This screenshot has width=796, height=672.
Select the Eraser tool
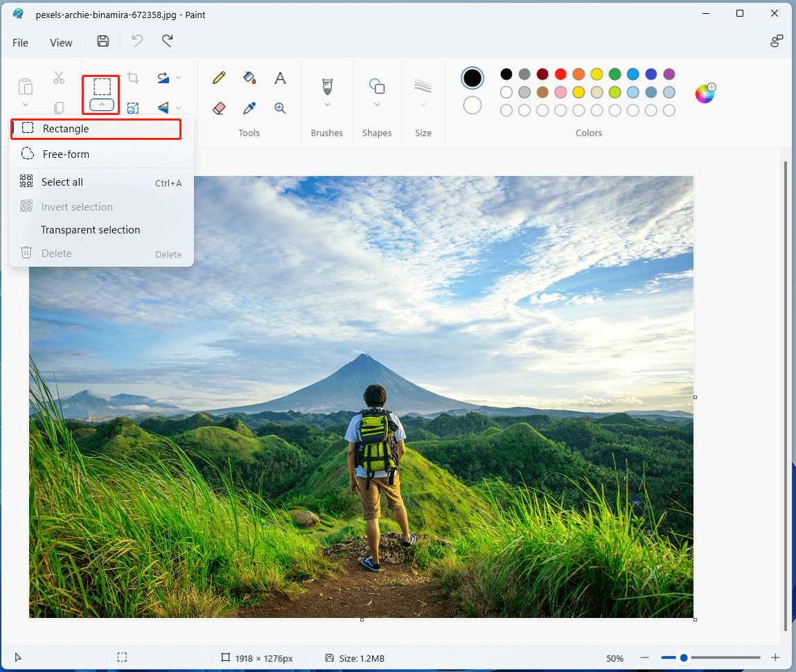click(x=218, y=108)
